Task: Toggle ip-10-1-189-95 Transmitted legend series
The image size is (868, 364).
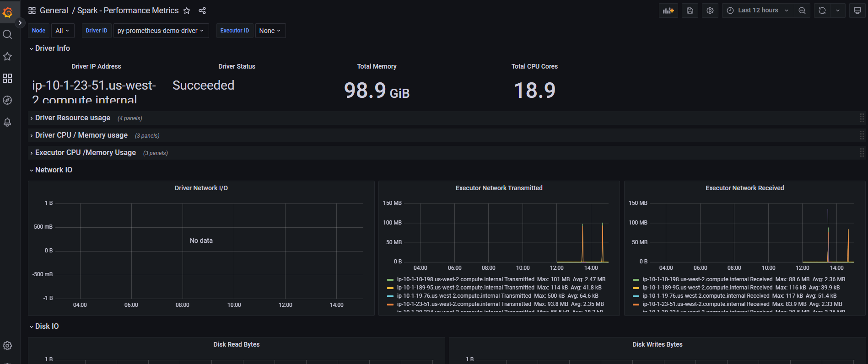Action: tap(466, 288)
